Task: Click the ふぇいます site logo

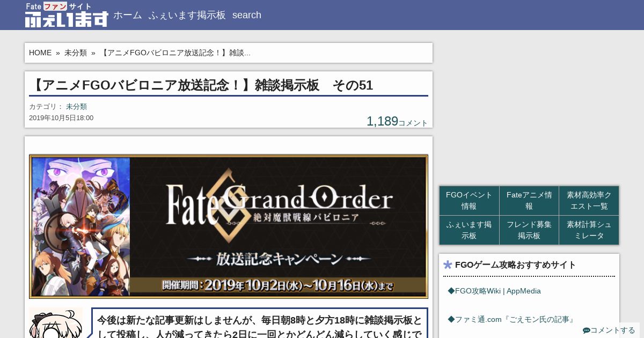Action: tap(67, 15)
